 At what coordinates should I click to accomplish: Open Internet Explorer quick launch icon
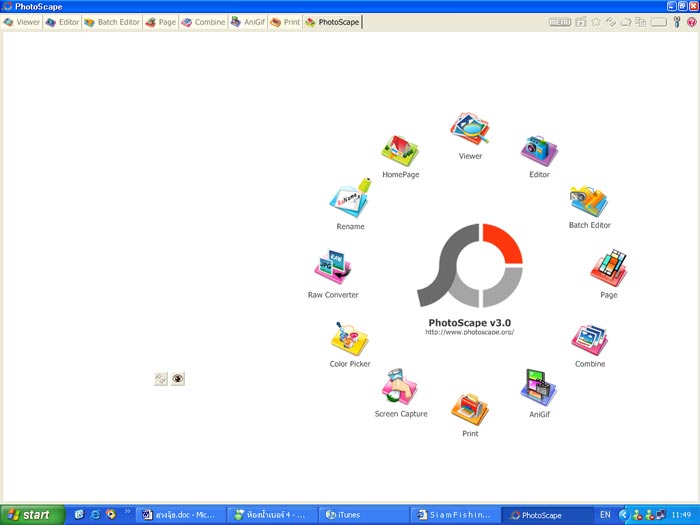coord(95,515)
